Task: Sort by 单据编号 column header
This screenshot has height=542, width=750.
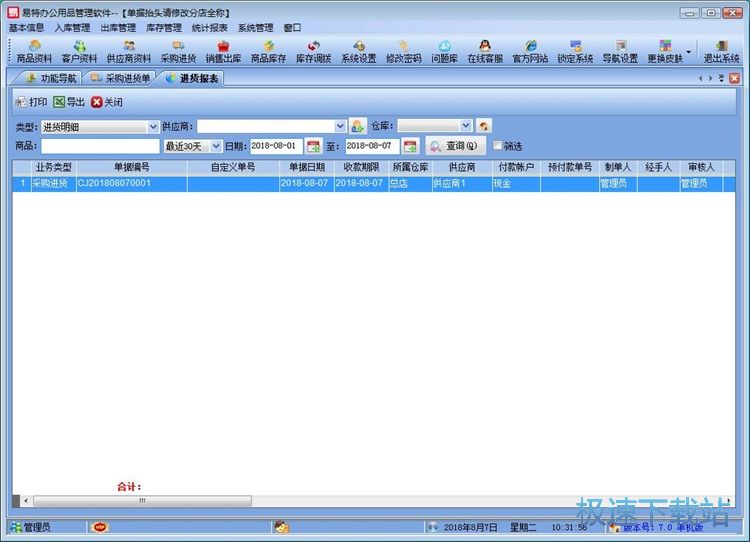Action: click(132, 167)
